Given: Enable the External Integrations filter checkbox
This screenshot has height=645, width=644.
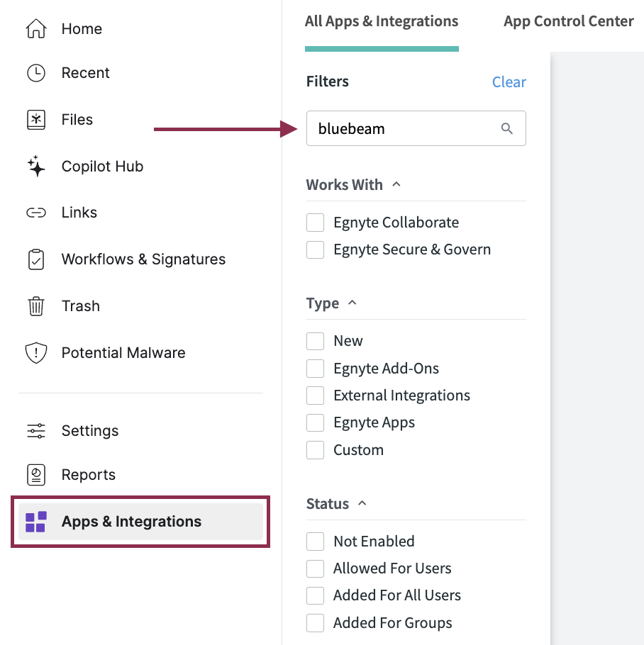Looking at the screenshot, I should [315, 396].
